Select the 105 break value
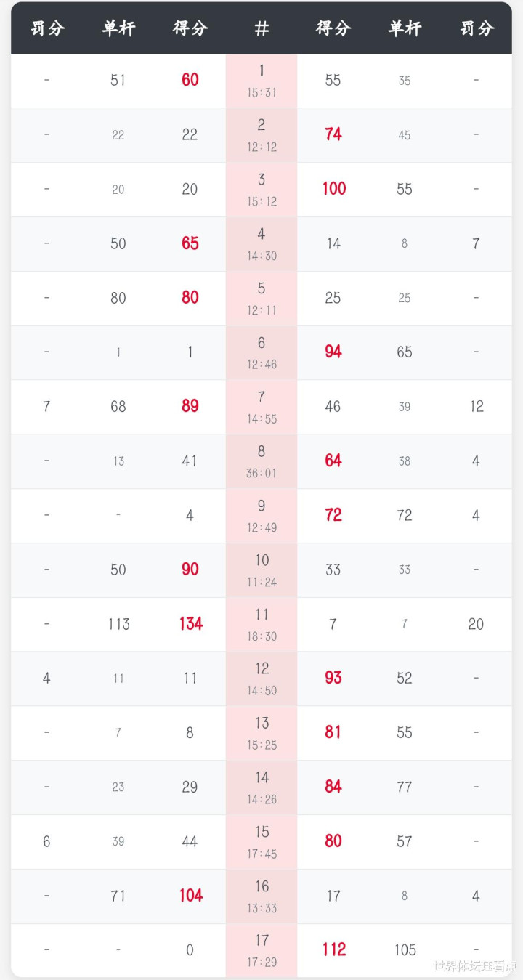The image size is (523, 980). click(405, 949)
